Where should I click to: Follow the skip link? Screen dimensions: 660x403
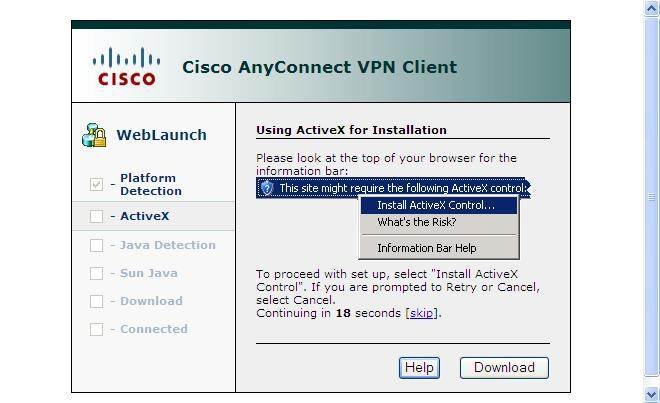(421, 313)
